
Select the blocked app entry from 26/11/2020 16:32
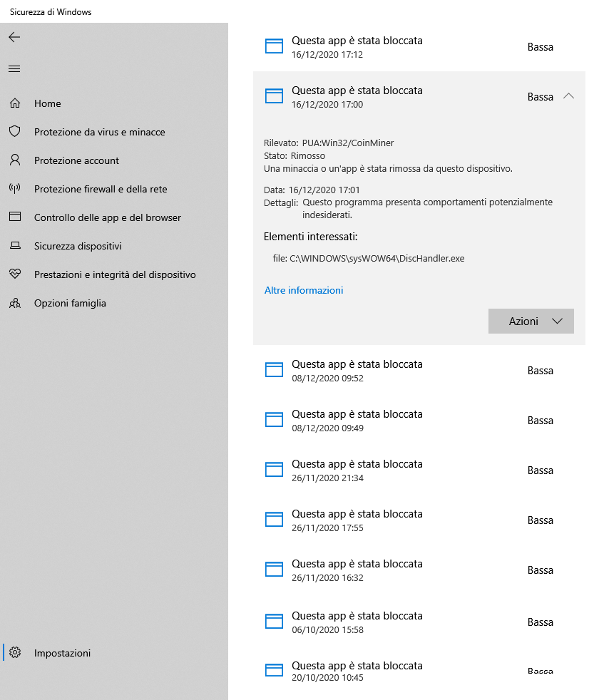419,570
